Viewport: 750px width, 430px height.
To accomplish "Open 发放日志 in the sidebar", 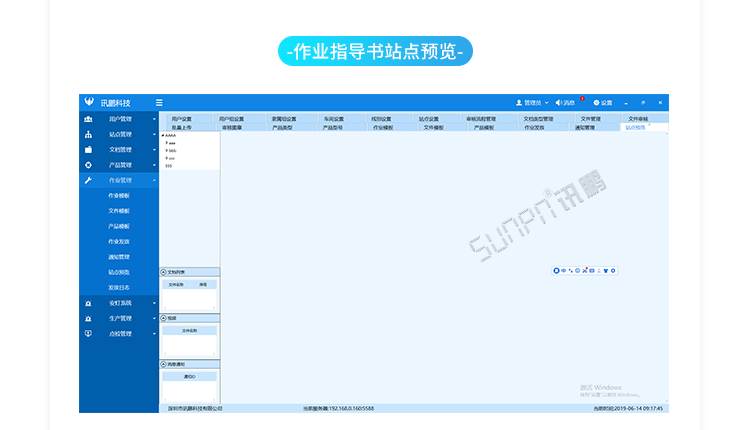I will (x=119, y=287).
